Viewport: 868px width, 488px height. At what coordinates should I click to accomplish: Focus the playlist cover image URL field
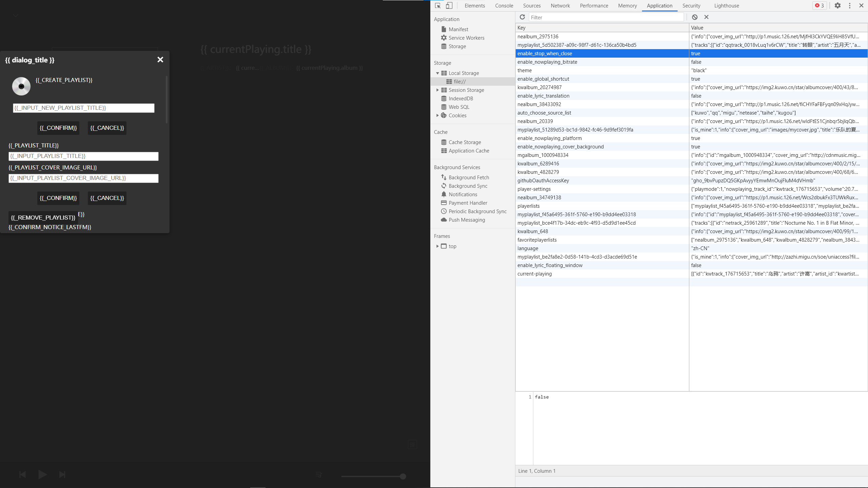tap(83, 178)
